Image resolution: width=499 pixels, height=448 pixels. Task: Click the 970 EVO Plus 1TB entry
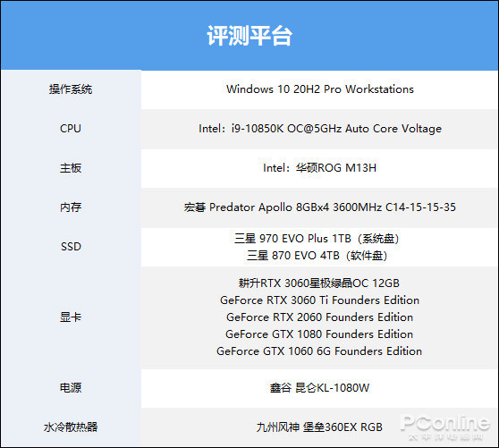(x=317, y=239)
